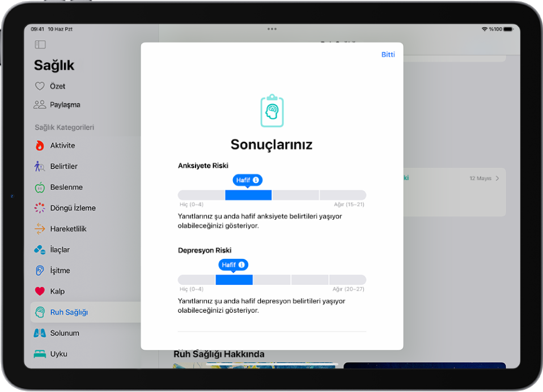Tap Hiç (0–4) label under anxiety bar
Image resolution: width=543 pixels, height=392 pixels.
point(191,204)
